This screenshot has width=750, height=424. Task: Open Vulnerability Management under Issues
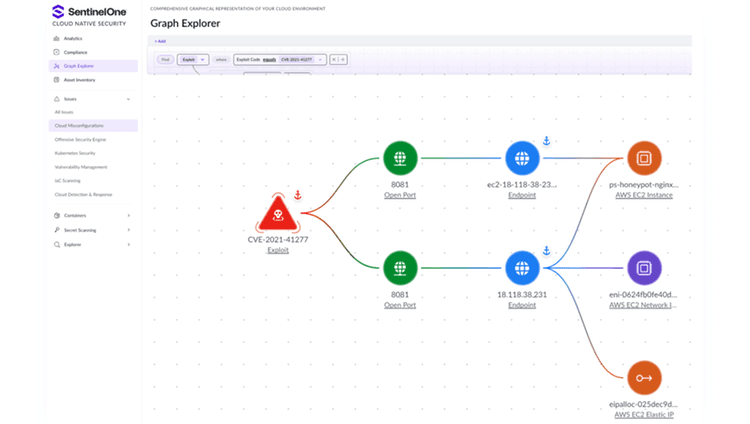click(81, 167)
